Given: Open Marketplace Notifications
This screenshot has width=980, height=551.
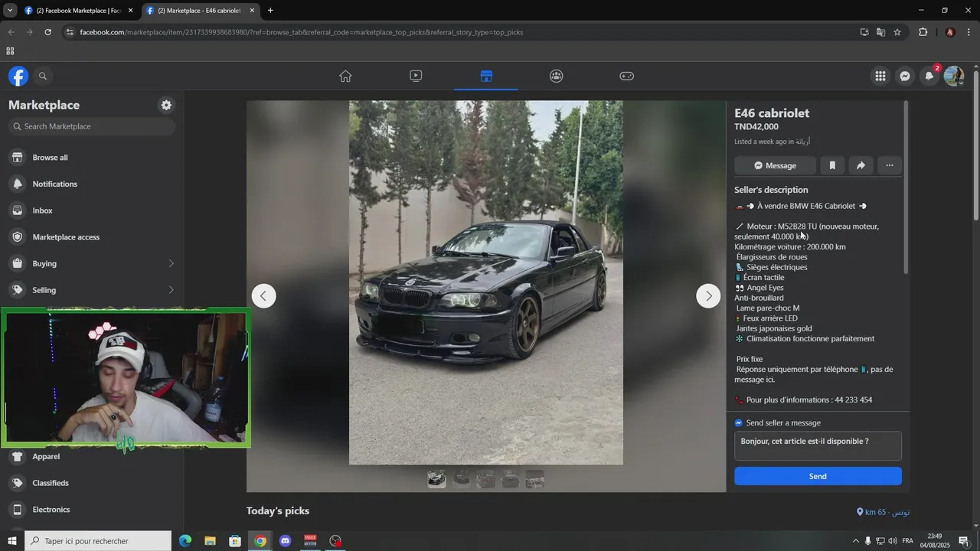Looking at the screenshot, I should [92, 184].
